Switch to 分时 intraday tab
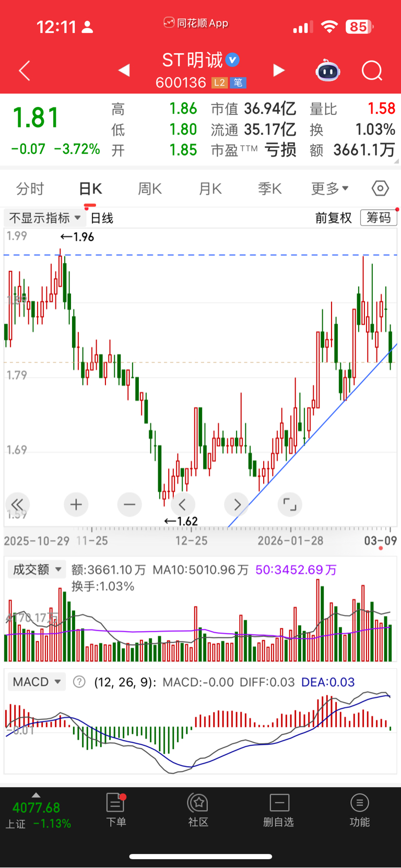 click(30, 188)
